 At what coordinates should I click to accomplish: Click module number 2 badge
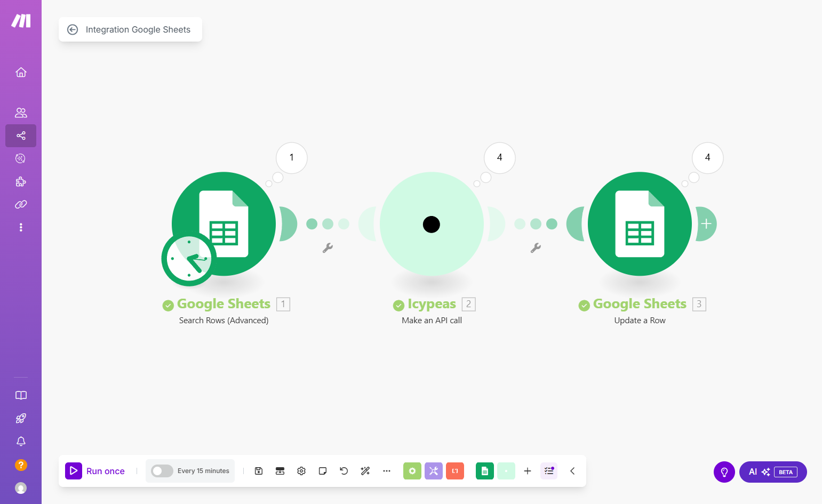468,304
